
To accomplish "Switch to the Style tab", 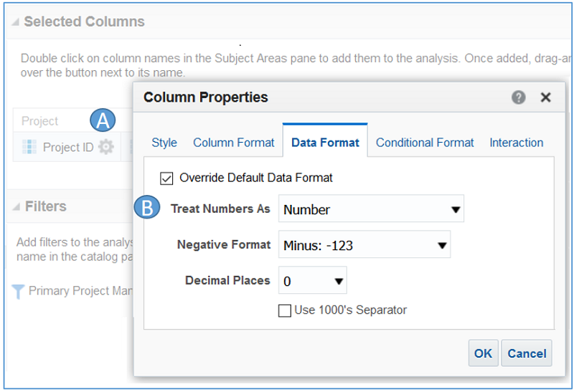I will tap(164, 143).
